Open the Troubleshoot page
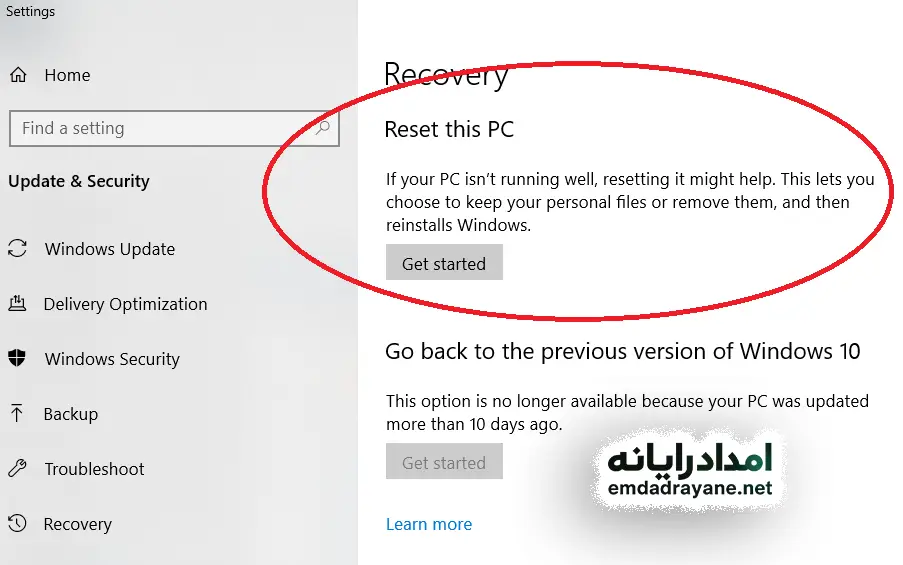This screenshot has width=903, height=565. [94, 469]
